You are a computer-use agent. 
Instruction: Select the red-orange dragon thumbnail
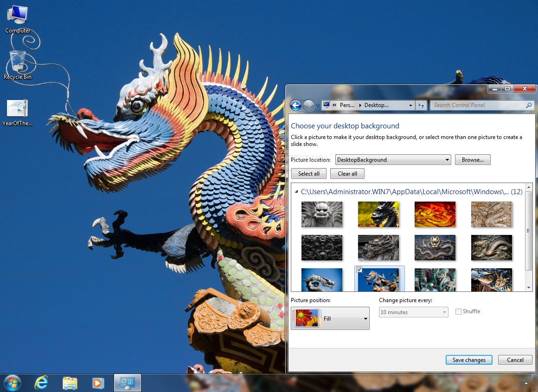click(435, 214)
